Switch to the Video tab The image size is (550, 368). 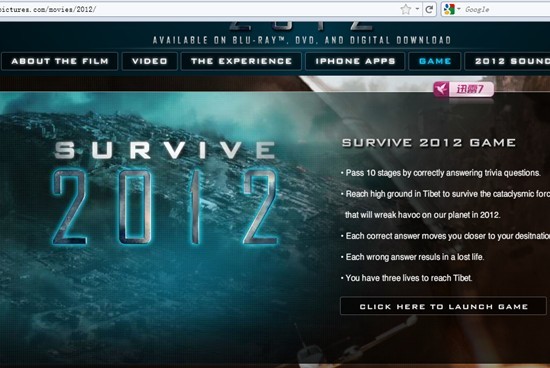click(x=150, y=61)
